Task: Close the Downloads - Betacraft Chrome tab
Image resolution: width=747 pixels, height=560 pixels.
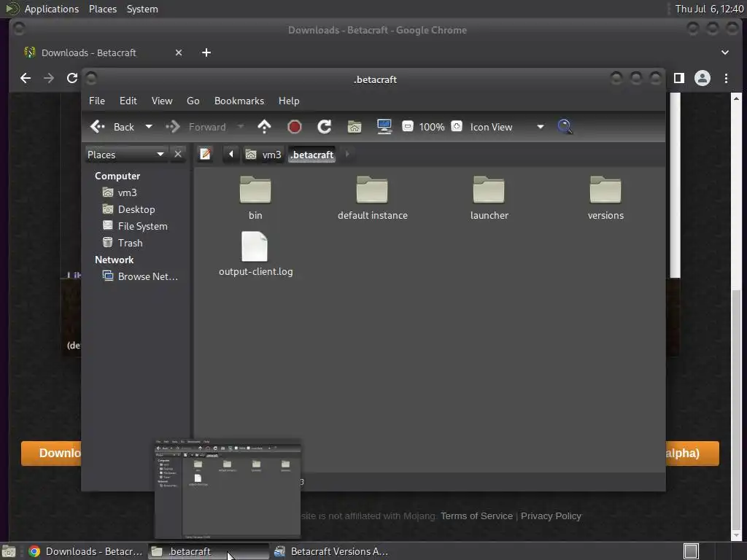Action: pos(179,52)
